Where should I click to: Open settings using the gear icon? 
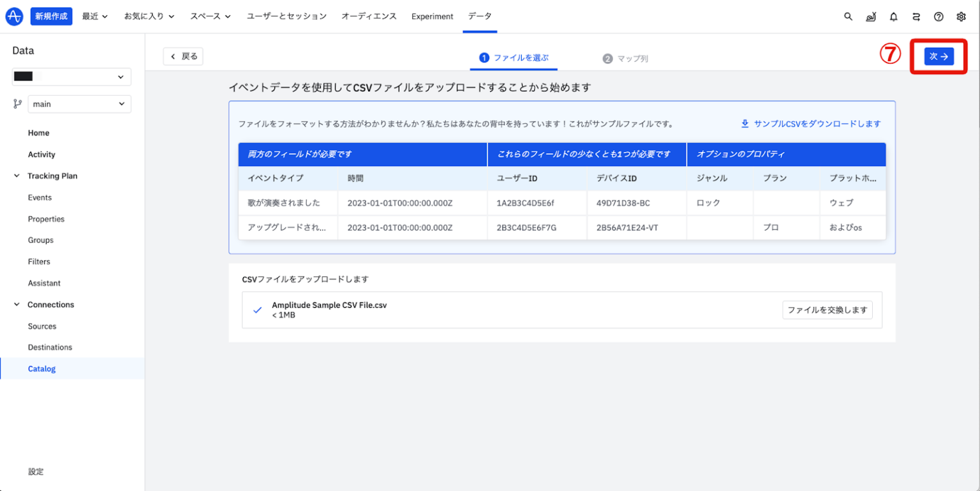click(961, 16)
